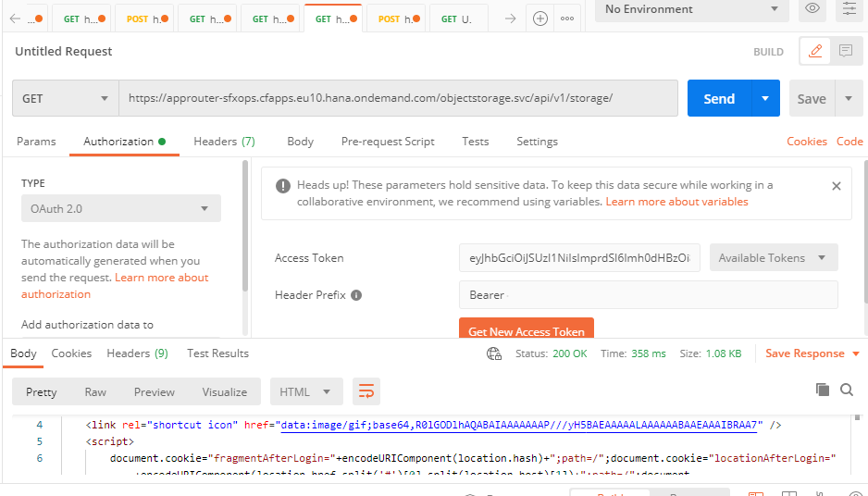Click the Header Prefix info icon
Viewport: 868px width, 496px height.
(x=356, y=295)
